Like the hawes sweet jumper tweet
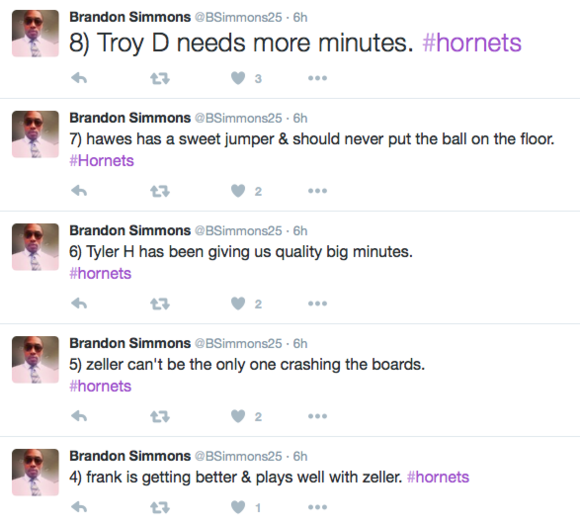The width and height of the screenshot is (580, 524). tap(238, 191)
